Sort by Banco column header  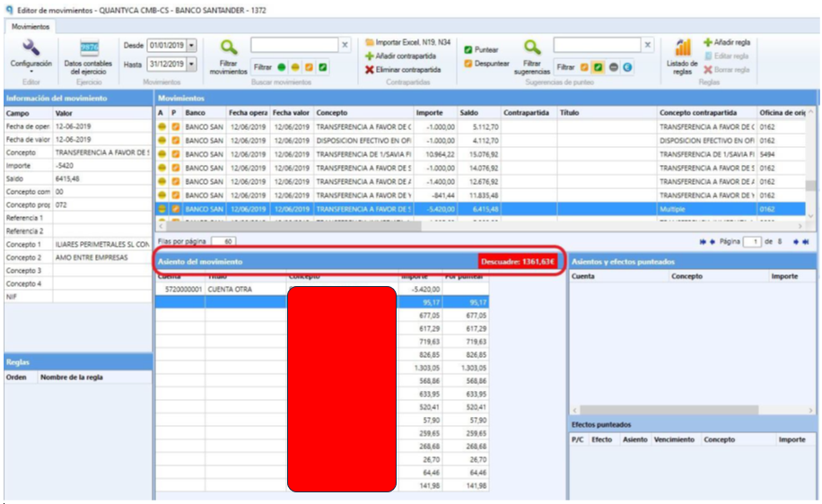[204, 113]
